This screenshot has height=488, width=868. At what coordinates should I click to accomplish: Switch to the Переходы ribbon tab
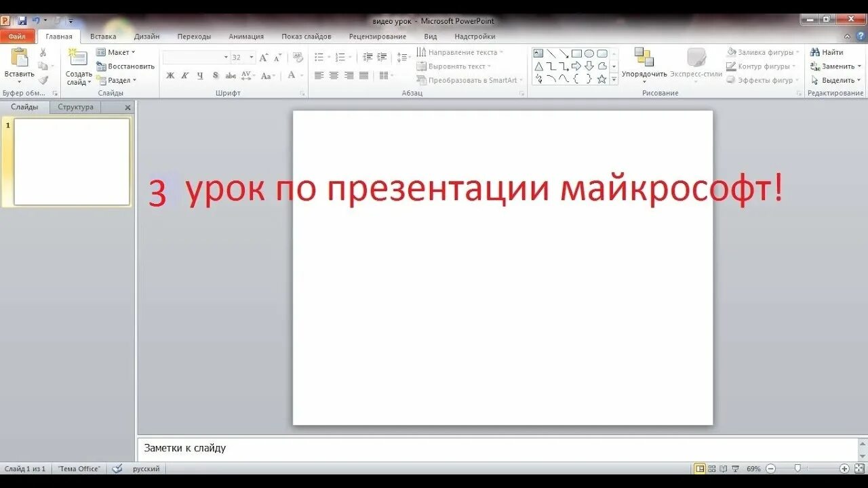click(x=194, y=37)
